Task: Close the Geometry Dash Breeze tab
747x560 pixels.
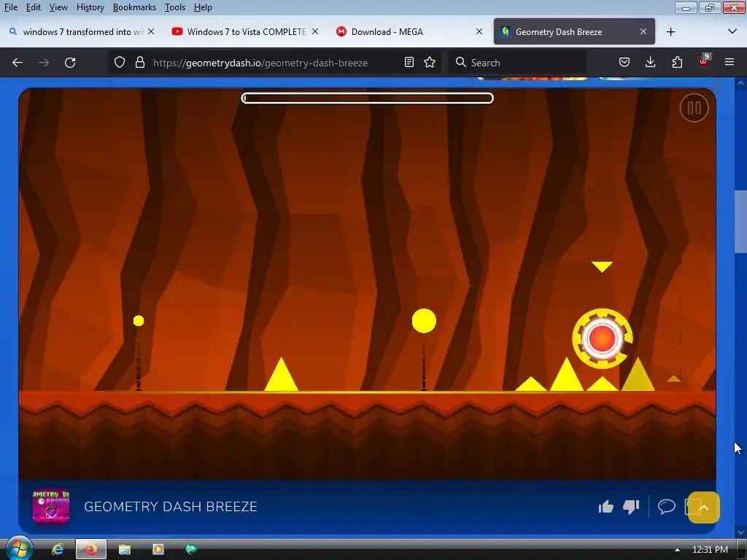Action: point(643,31)
